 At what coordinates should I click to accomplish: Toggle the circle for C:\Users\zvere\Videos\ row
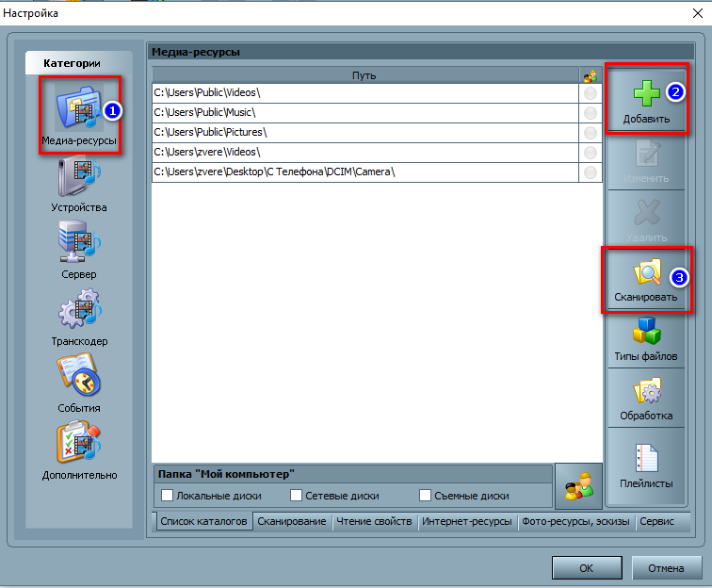pos(591,153)
